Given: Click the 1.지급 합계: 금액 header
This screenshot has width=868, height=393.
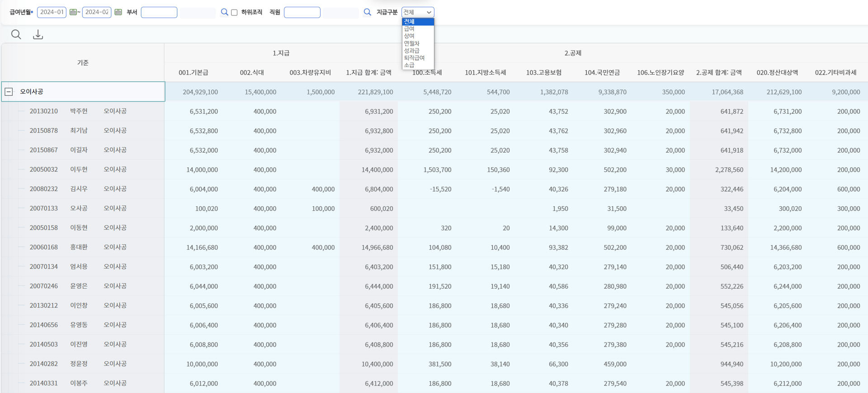Looking at the screenshot, I should 368,72.
